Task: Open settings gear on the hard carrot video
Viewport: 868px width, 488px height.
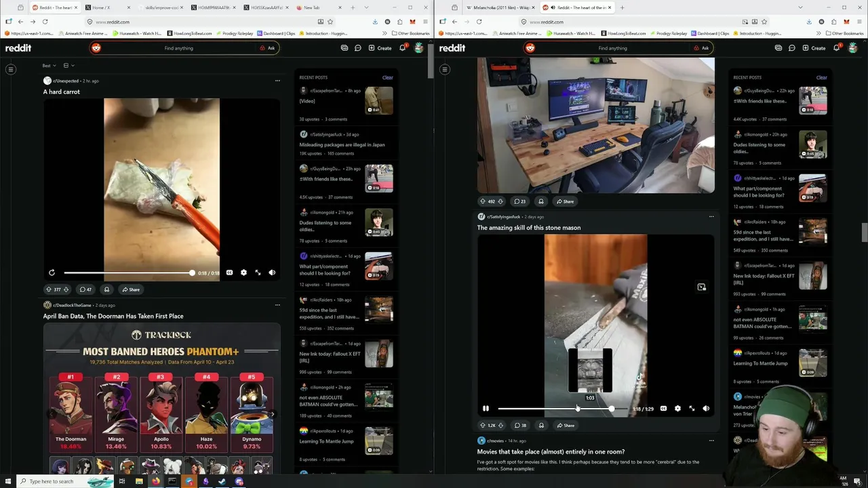Action: [x=243, y=272]
